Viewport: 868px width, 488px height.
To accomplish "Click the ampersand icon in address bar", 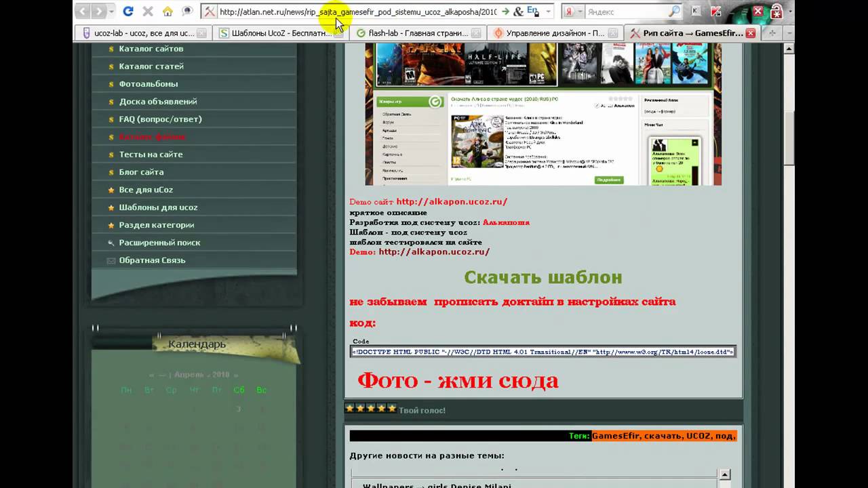I will click(x=519, y=12).
